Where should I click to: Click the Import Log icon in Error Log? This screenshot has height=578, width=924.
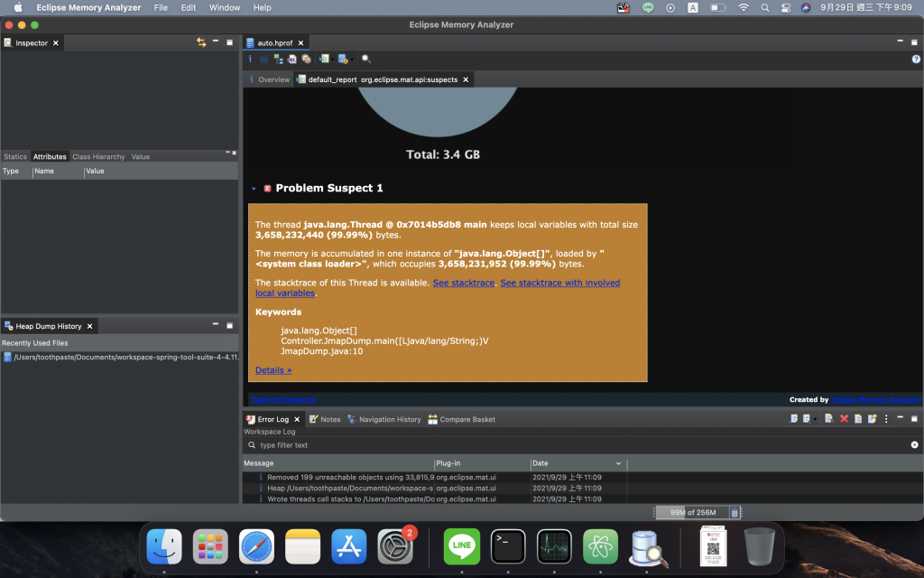point(807,419)
